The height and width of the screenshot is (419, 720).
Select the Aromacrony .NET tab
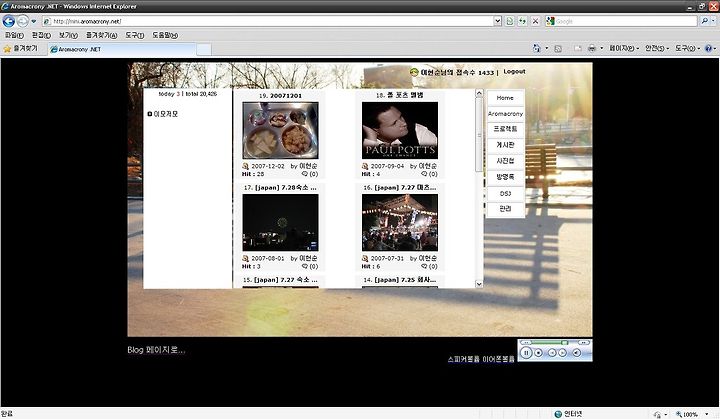click(x=122, y=49)
